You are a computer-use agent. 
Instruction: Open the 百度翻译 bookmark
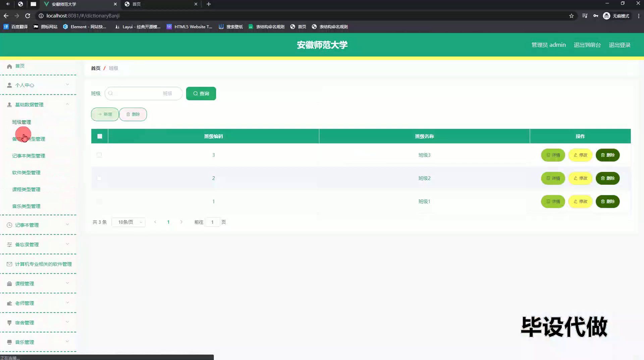[x=15, y=27]
